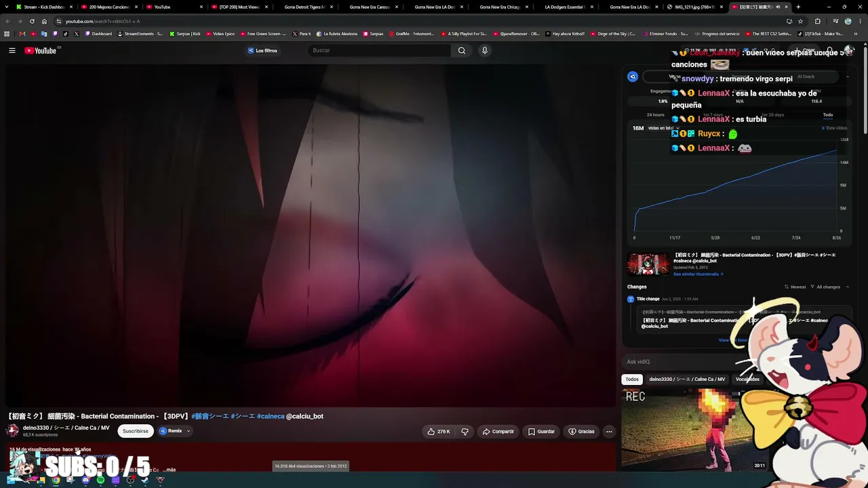
Task: Go back to the previous page
Action: 7,21
